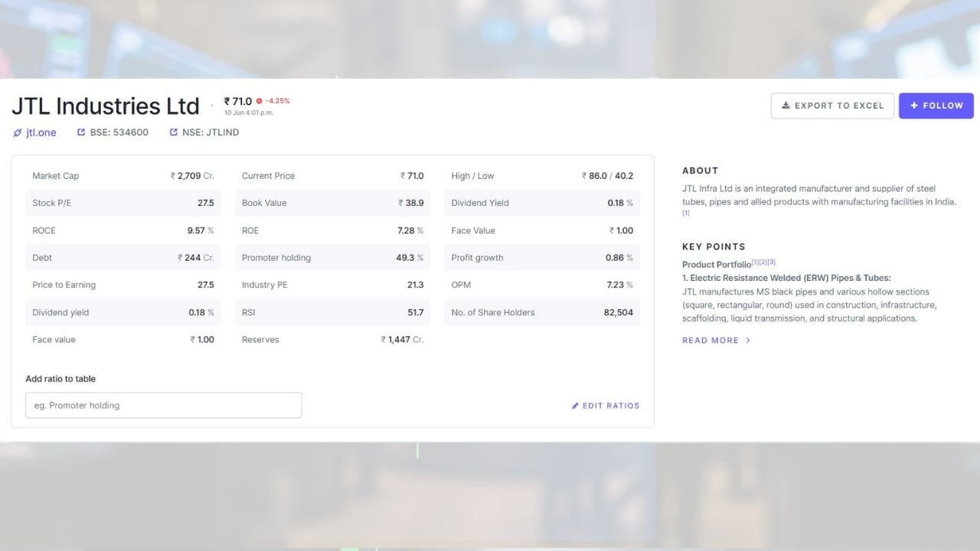Viewport: 980px width, 551px height.
Task: Click the pencil icon next to Edit Ratios
Action: 575,406
